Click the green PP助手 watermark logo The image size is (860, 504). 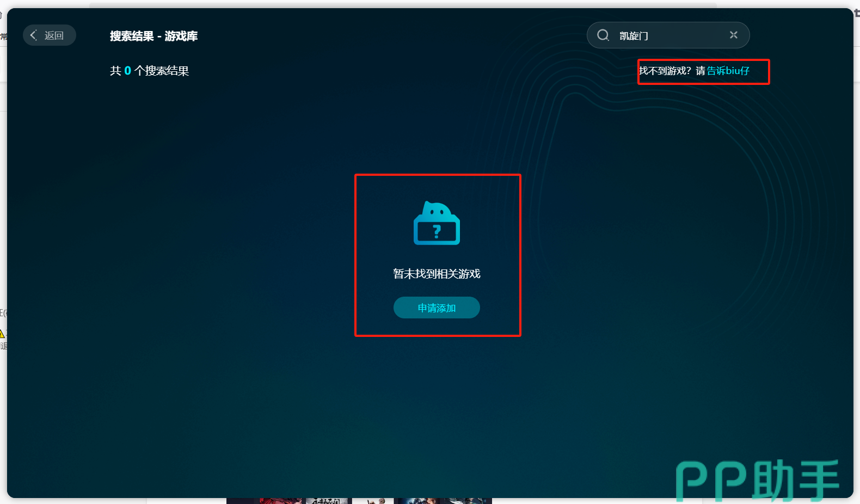pos(757,481)
